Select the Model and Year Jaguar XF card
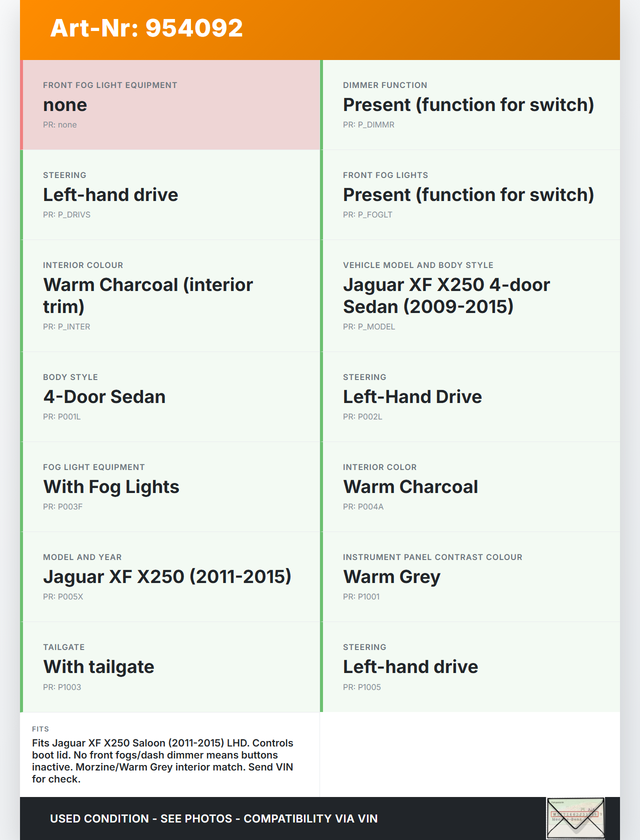 click(170, 576)
